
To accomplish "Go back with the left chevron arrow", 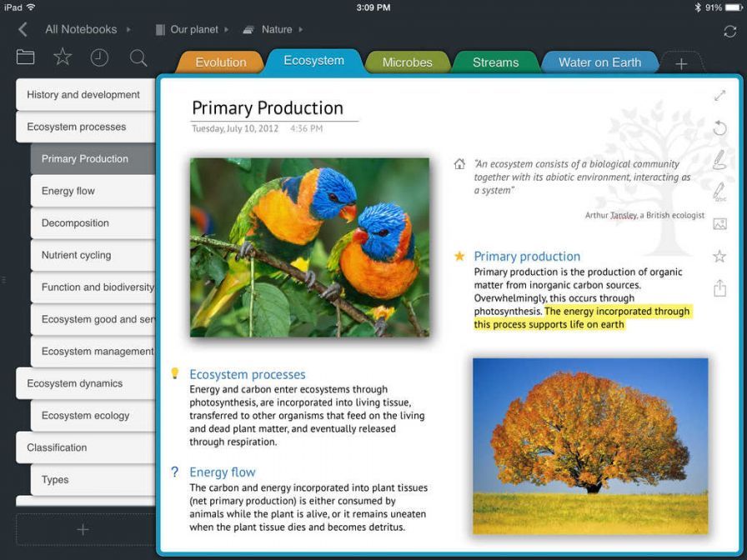I will [x=23, y=30].
